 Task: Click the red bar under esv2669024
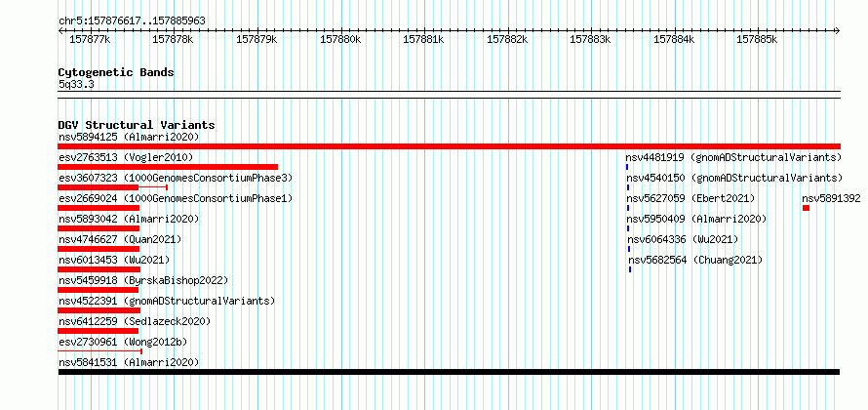(99, 208)
